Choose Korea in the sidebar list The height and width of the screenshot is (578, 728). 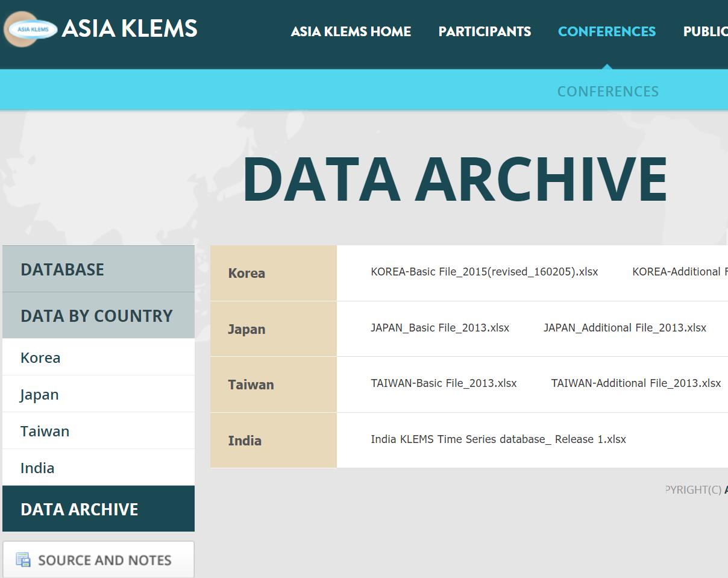click(40, 357)
